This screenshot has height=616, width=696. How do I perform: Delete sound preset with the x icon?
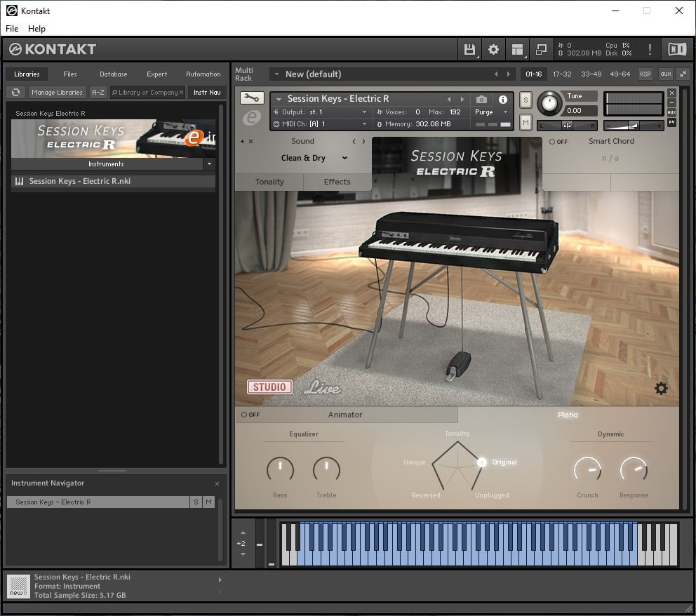tap(250, 142)
